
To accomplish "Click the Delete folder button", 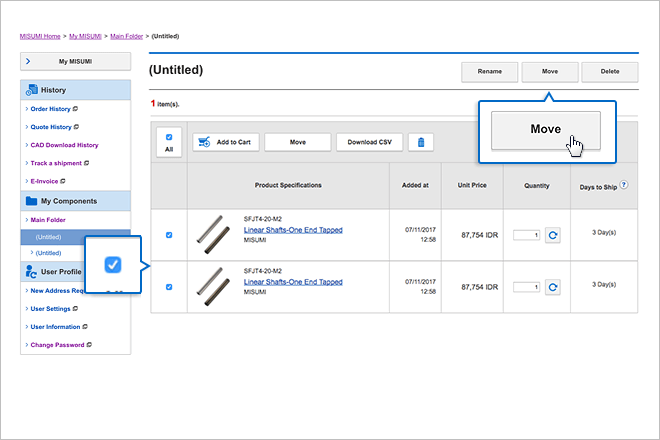I will (609, 72).
